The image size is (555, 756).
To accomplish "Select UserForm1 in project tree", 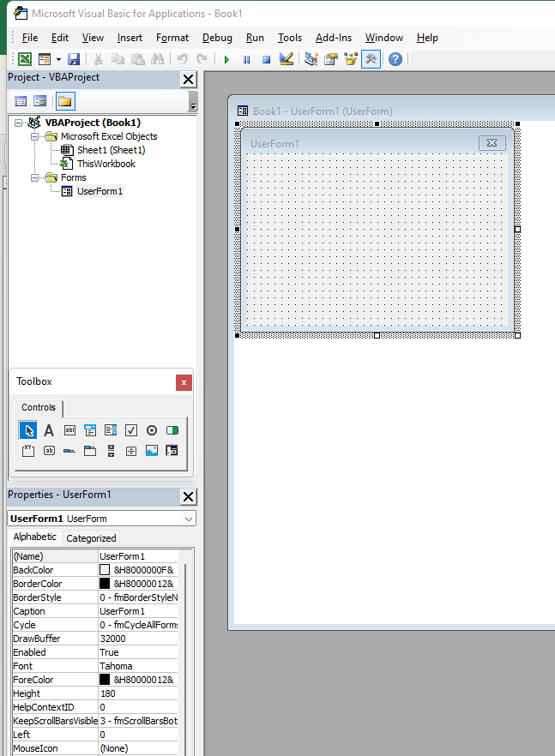I will [100, 191].
